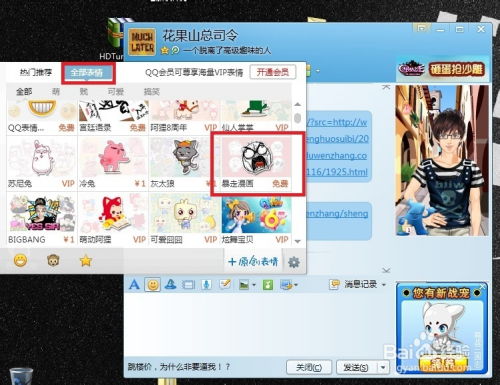Click the green music share icon
Viewport: 500px width, 385px height.
pos(268,285)
